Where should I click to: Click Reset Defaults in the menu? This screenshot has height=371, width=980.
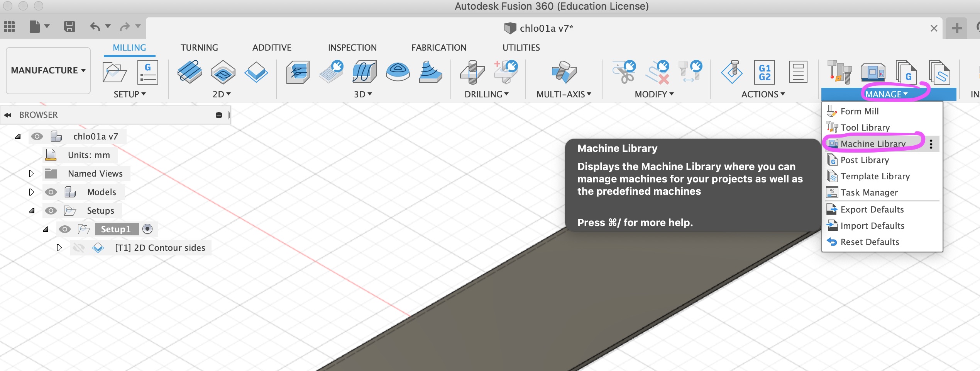click(882, 242)
